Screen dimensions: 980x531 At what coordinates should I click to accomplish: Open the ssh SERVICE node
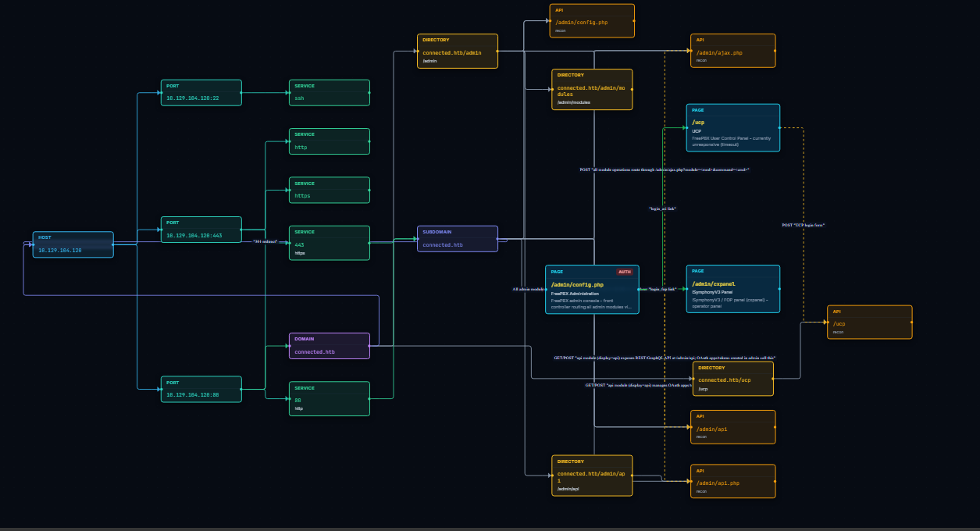pos(330,92)
